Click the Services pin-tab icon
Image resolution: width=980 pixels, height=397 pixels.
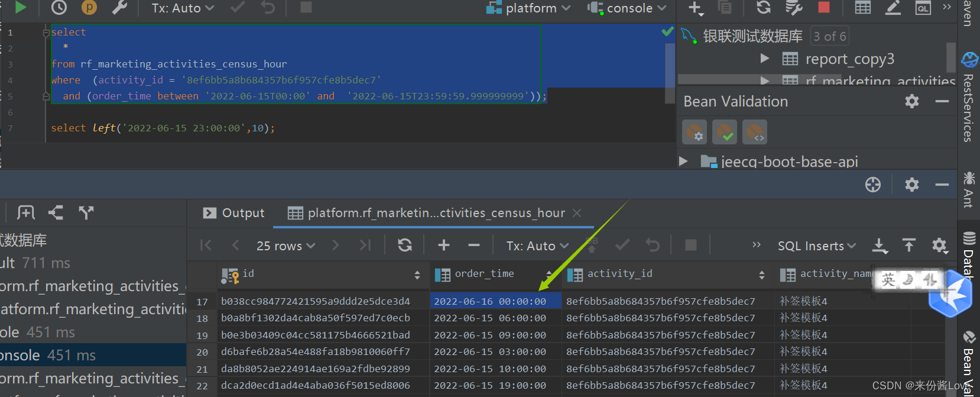26,213
